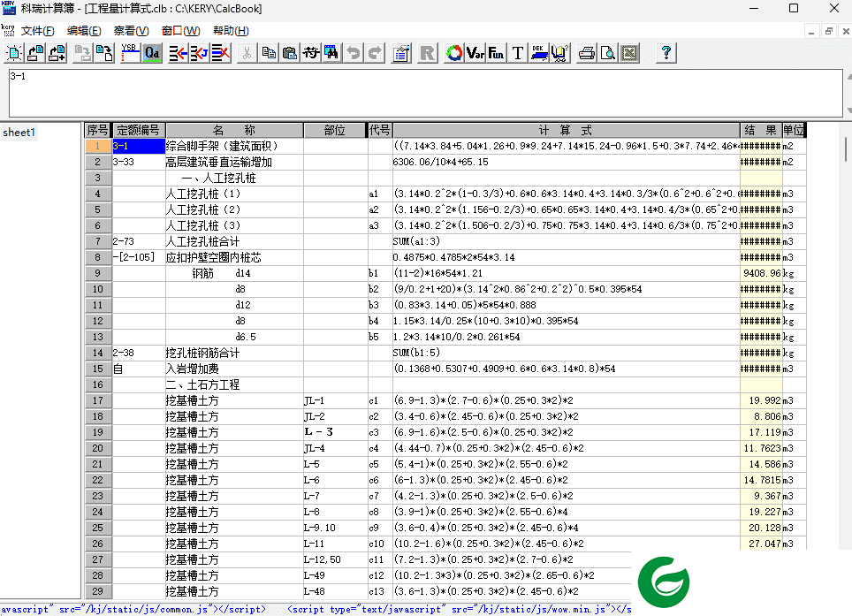
Task: Click the question mark help icon
Action: [666, 53]
